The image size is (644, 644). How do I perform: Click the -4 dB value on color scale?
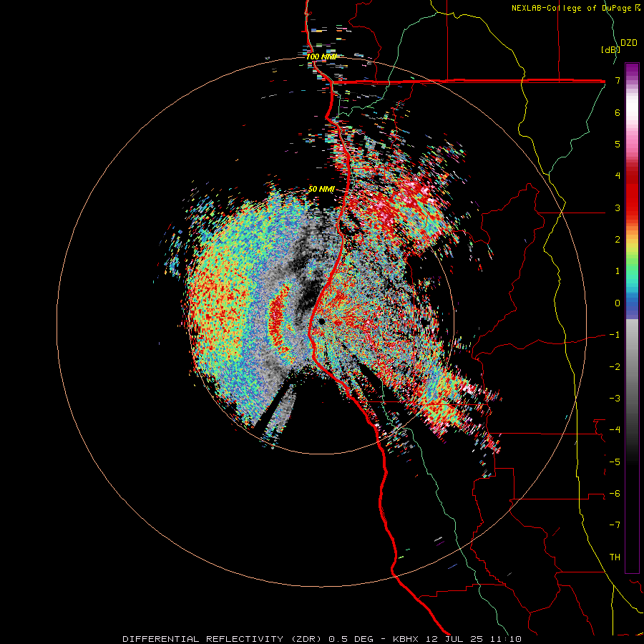pyautogui.click(x=615, y=430)
